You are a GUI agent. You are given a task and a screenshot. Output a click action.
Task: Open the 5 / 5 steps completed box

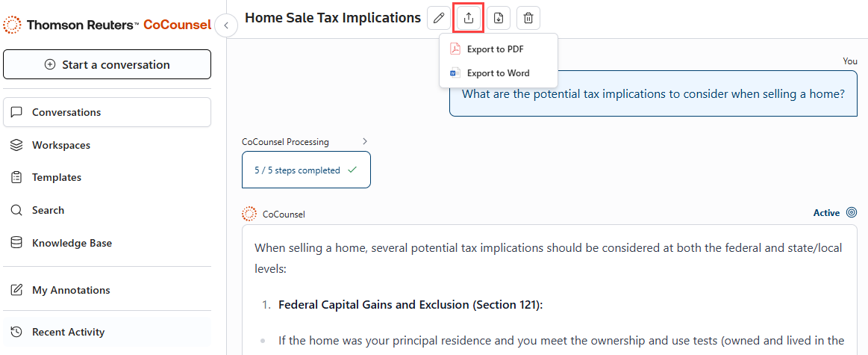pyautogui.click(x=306, y=170)
